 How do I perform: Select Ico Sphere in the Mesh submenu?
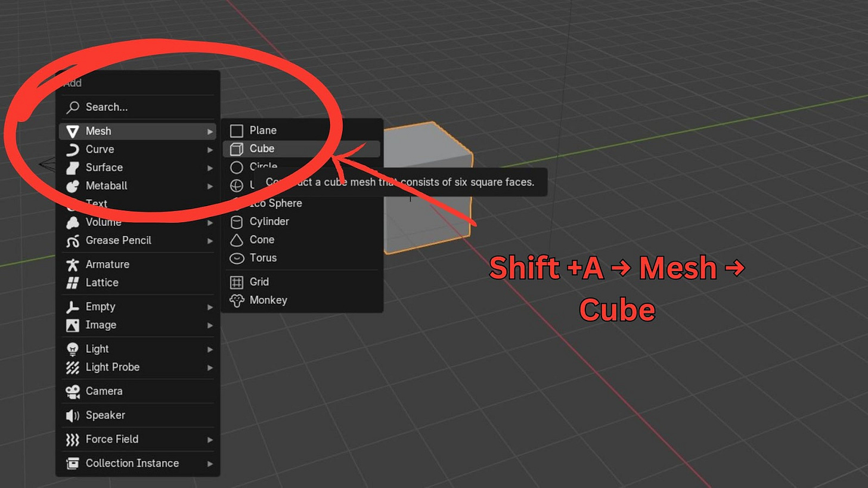pyautogui.click(x=302, y=204)
